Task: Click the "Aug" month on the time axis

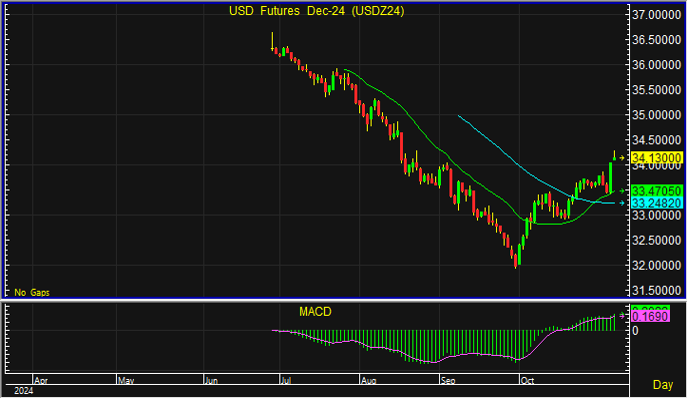Action: point(369,380)
